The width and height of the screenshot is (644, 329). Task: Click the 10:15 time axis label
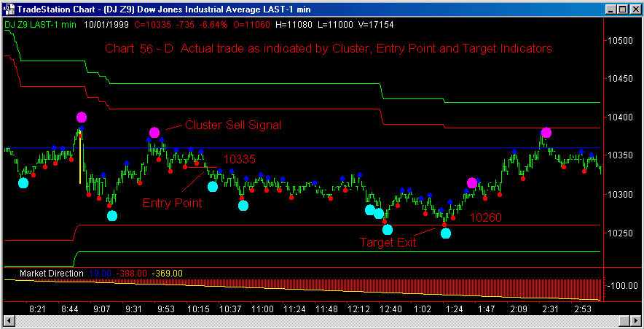[198, 309]
